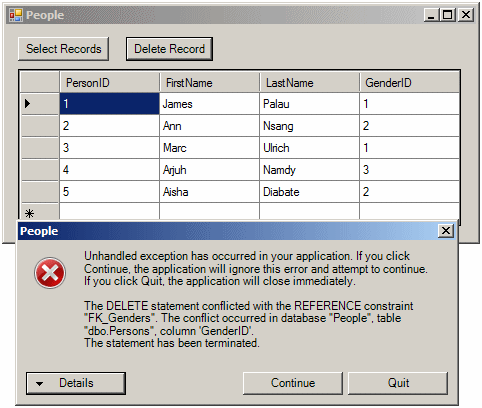Select the cell containing Aisha
This screenshot has height=408, width=482.
click(210, 192)
